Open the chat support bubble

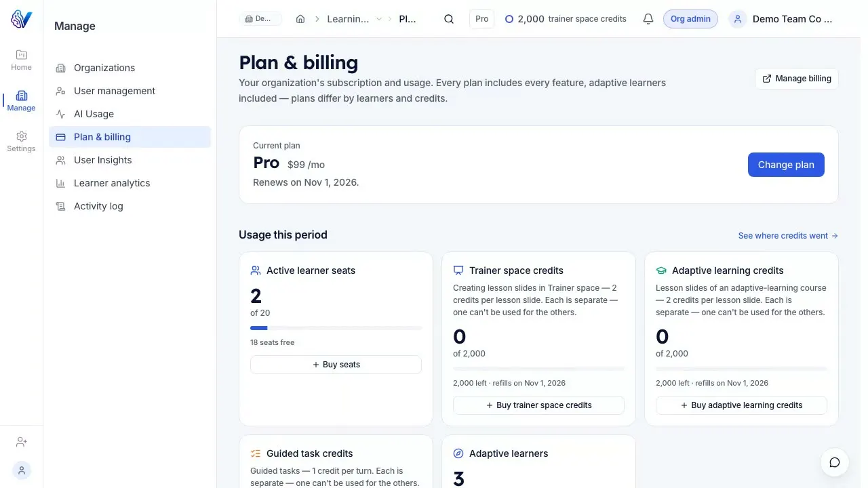(x=835, y=462)
